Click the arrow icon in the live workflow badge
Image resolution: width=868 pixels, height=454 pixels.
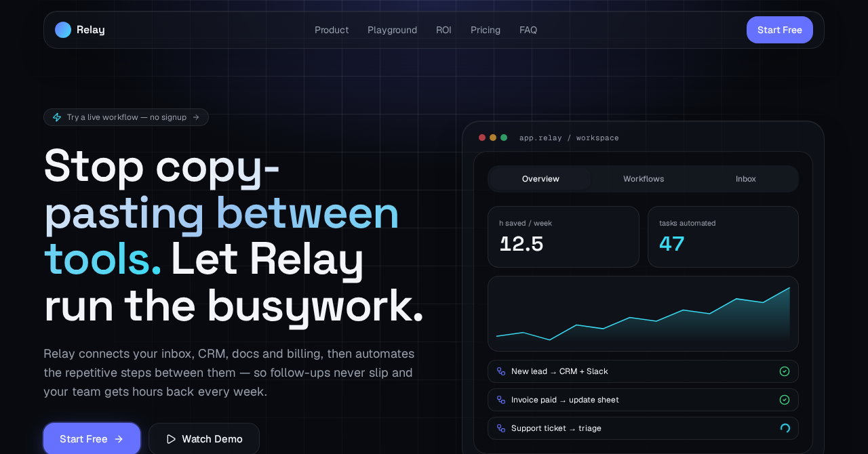(196, 117)
